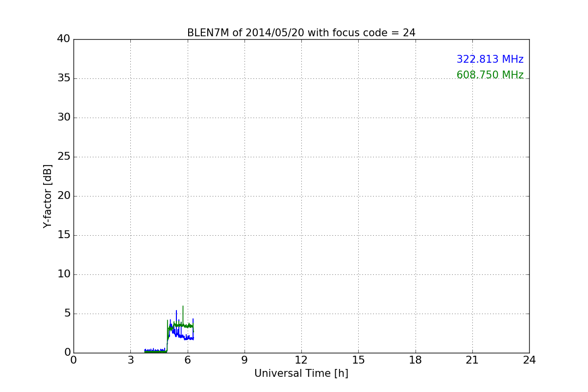Click y-axis tick label 5
Viewport: 588px width, 392px height.
[67, 314]
